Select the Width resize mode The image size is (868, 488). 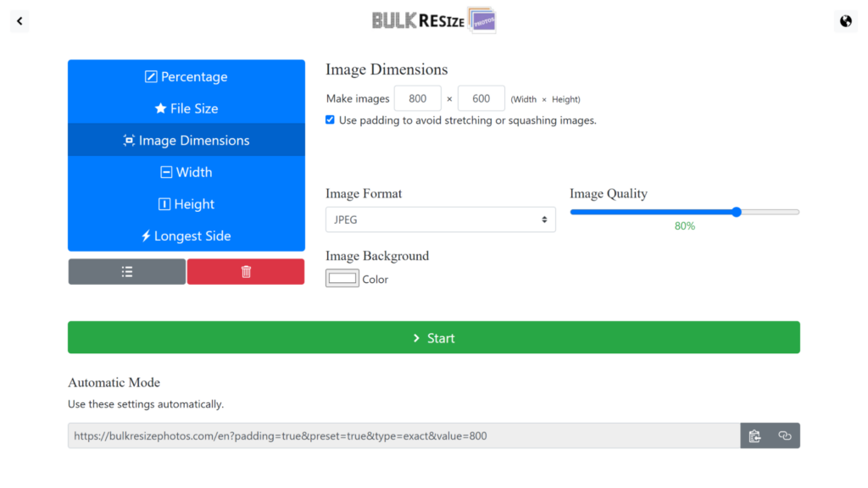click(x=186, y=172)
